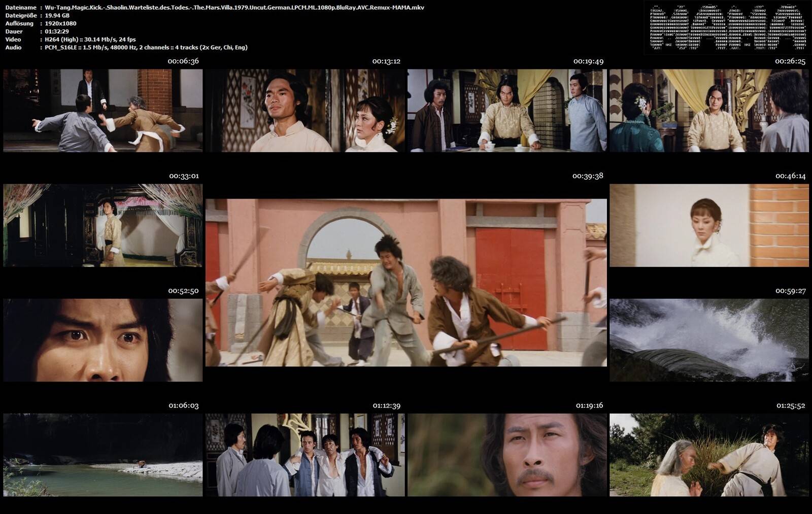This screenshot has height=514, width=812.
Task: Click the 00:26:25 timestamp label
Action: tap(790, 61)
